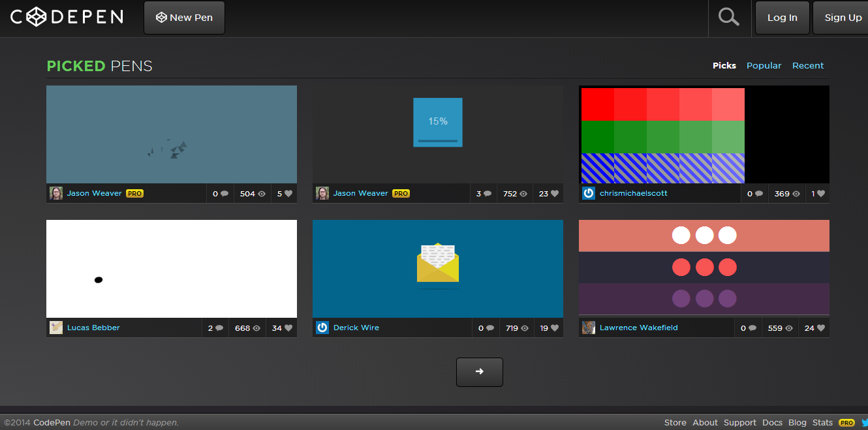
Task: Open the 3 comments on progress pen
Action: 484,194
